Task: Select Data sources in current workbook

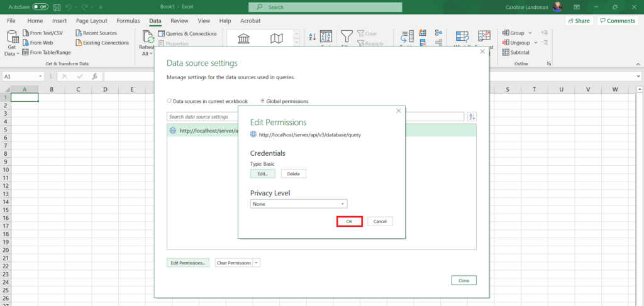Action: 170,101
